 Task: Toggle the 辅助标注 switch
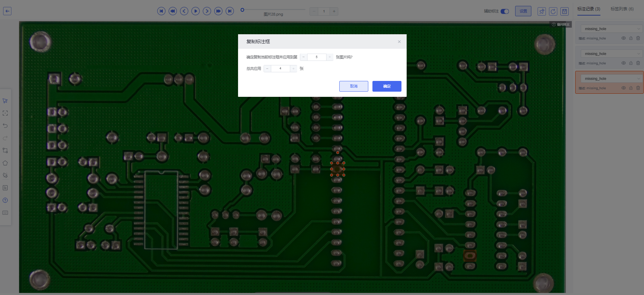(x=505, y=11)
